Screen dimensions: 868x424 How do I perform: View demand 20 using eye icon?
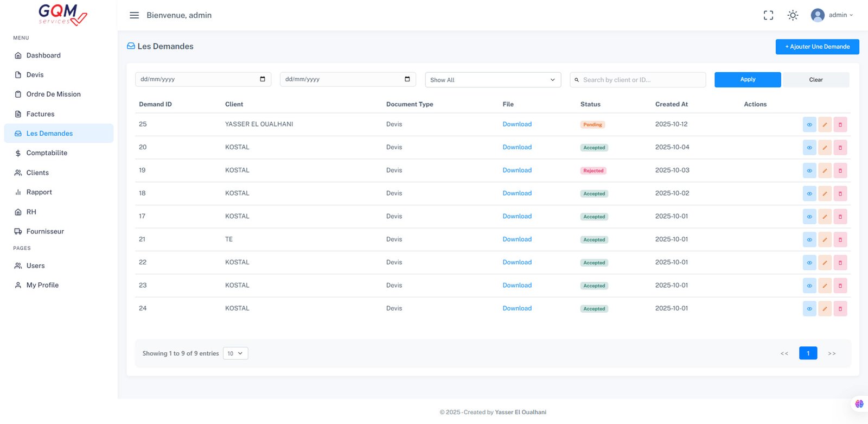tap(809, 148)
